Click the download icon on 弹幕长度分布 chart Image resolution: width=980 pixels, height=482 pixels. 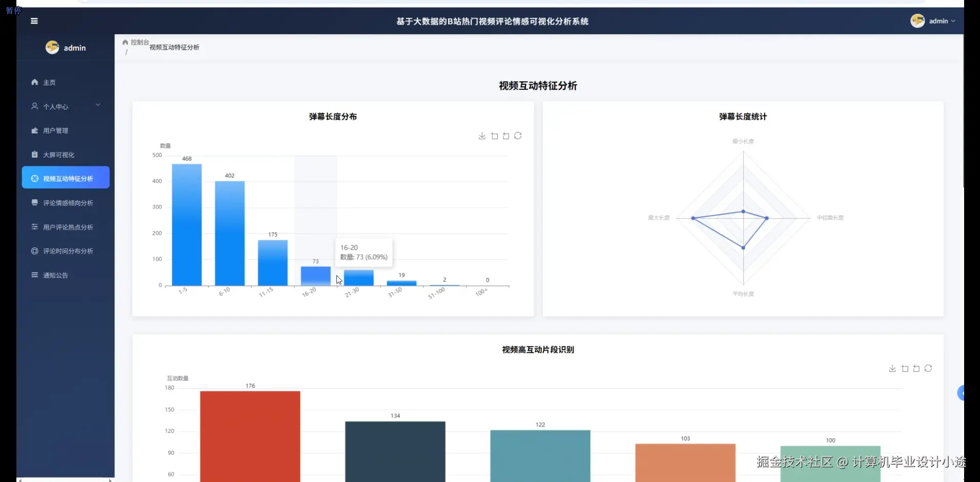click(x=481, y=136)
